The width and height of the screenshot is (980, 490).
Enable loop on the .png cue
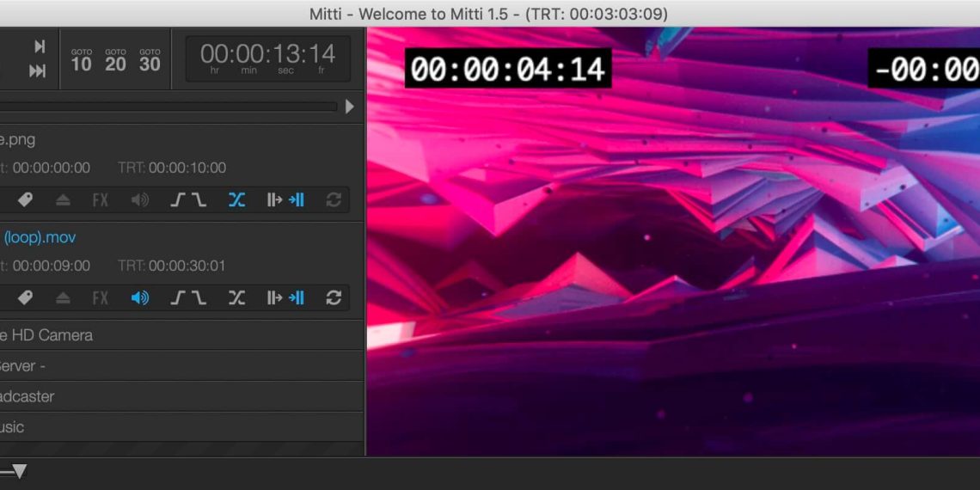click(x=334, y=200)
